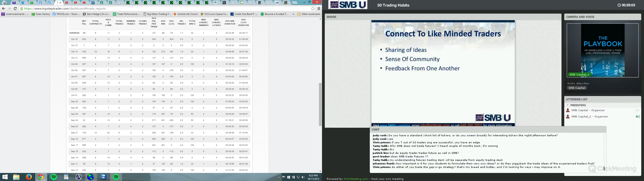Open the taskbar clock and date

click(313, 177)
